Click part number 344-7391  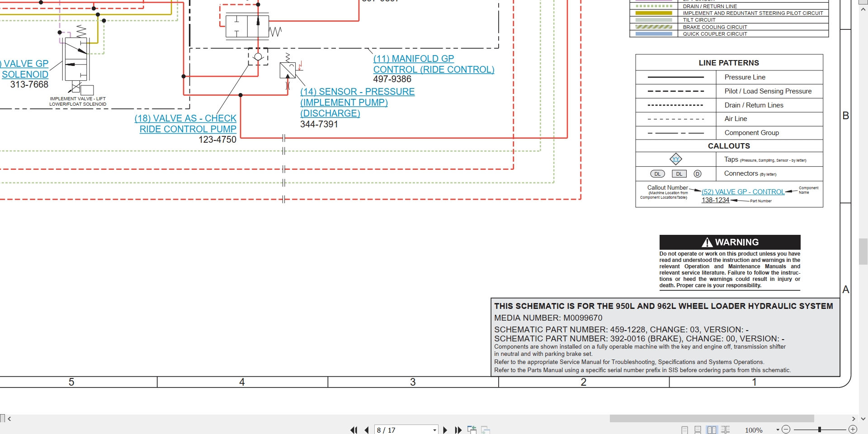[x=319, y=124]
